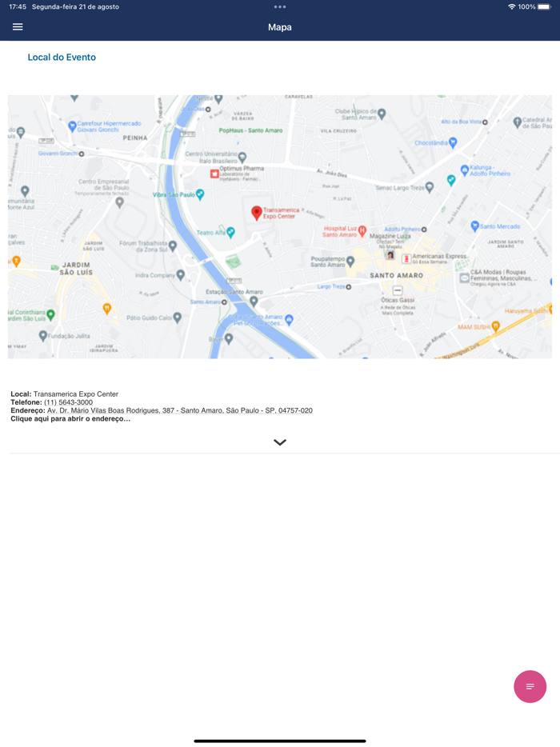Tap the pink floating action button

click(x=530, y=686)
